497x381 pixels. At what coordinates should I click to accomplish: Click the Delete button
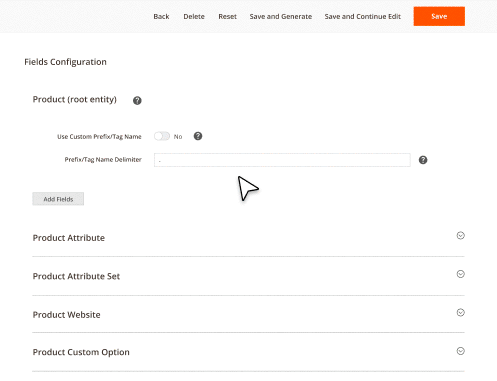194,16
